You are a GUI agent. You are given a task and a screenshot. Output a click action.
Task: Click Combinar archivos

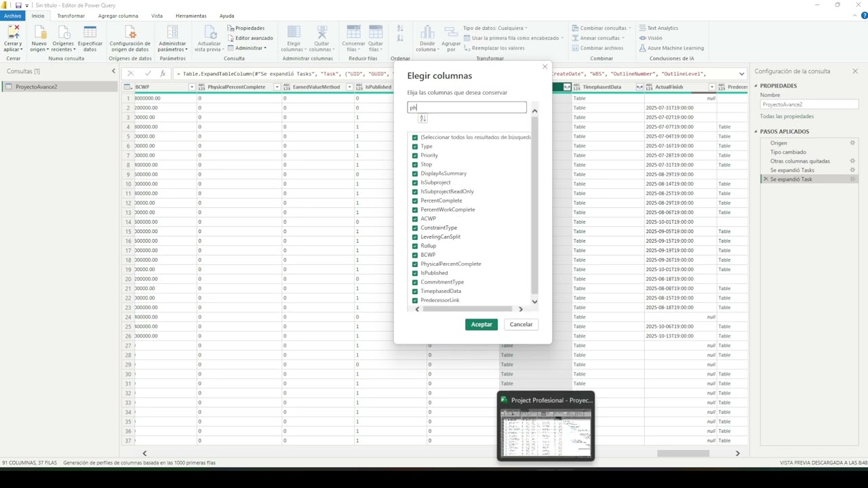click(597, 48)
